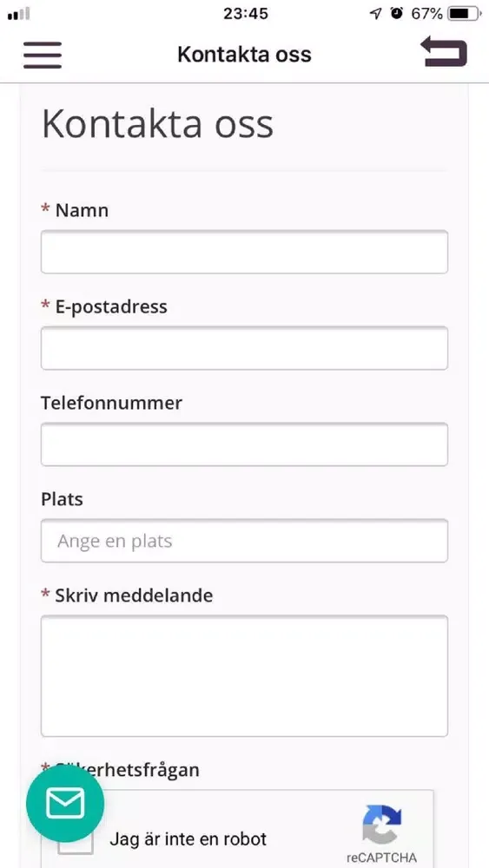Viewport: 489px width, 868px height.
Task: Open the hamburger menu
Action: coord(42,55)
